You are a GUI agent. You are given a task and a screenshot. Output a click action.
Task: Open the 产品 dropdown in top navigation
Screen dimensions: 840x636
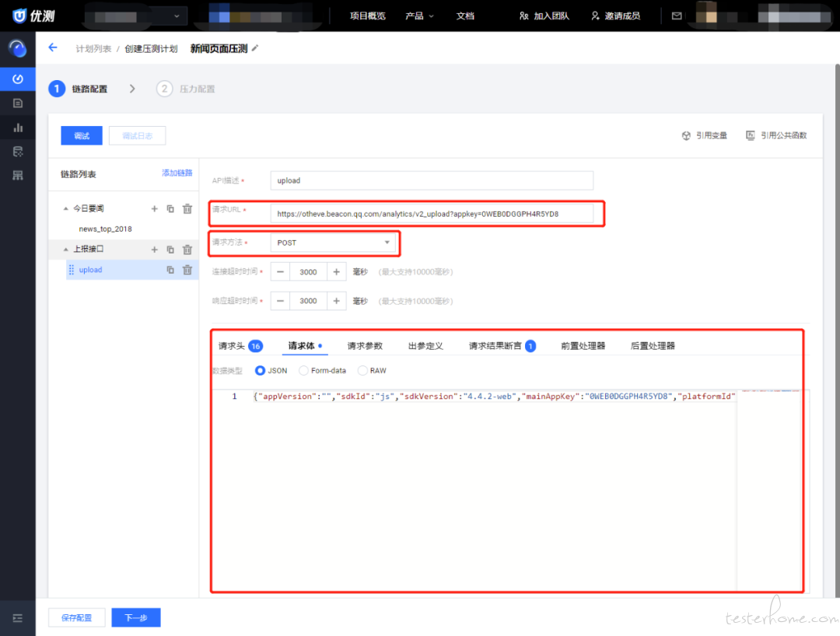pos(419,16)
